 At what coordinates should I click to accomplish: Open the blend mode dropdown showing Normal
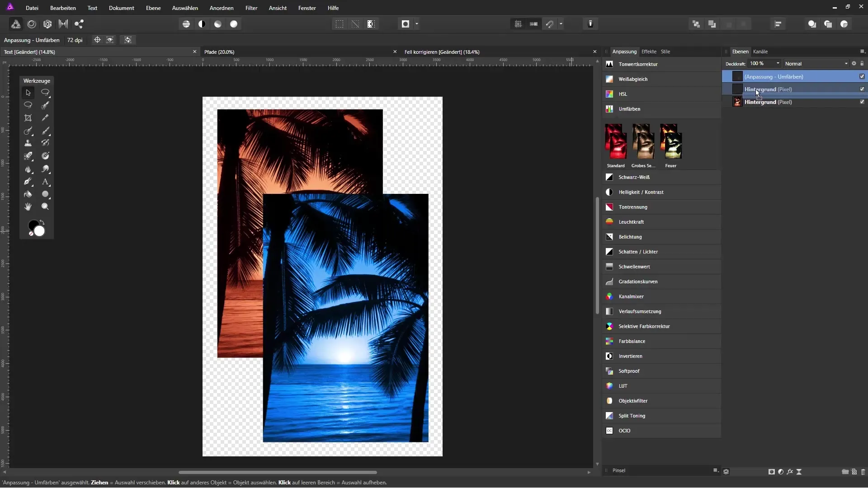[x=816, y=64]
